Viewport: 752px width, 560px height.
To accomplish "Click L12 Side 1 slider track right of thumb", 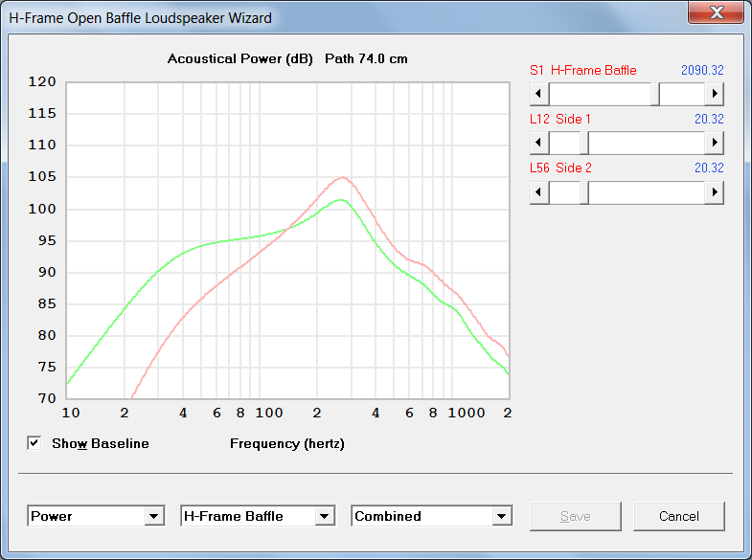I will pos(647,143).
